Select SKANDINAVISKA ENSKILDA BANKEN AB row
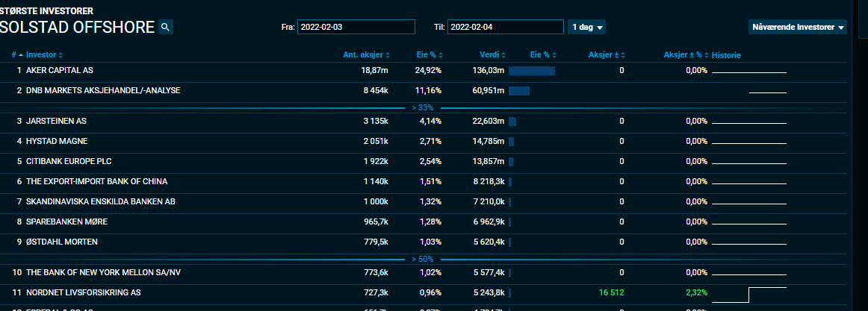 [x=424, y=201]
